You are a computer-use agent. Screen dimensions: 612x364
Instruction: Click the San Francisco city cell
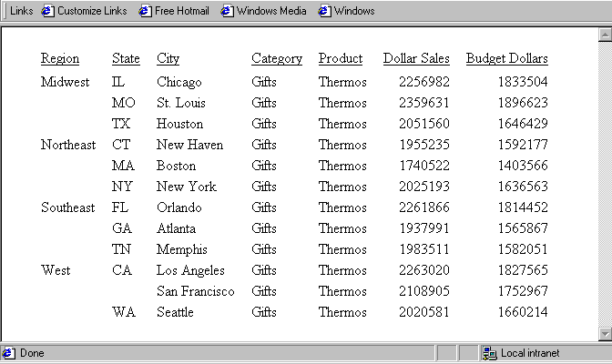tap(195, 291)
